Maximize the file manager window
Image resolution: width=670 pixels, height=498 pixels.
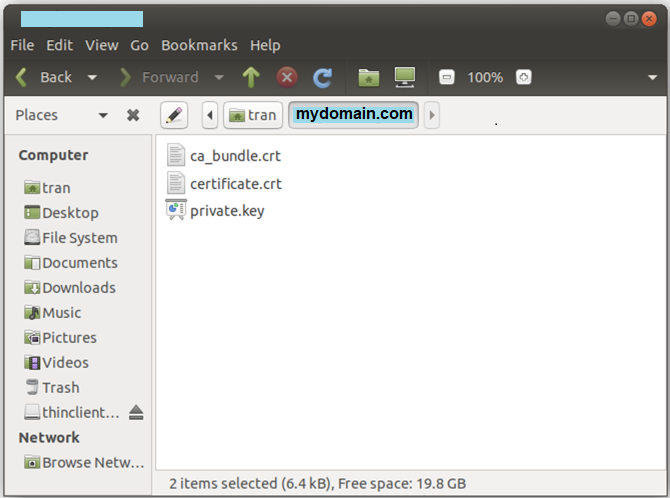(631, 19)
